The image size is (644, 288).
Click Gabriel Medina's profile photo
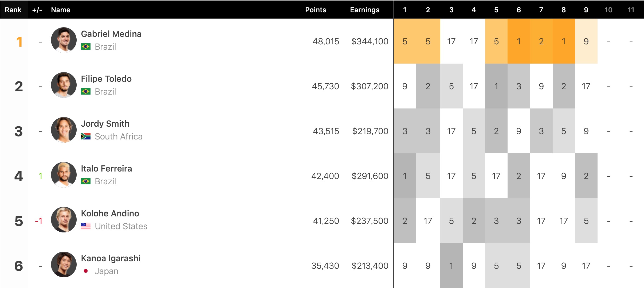(64, 40)
